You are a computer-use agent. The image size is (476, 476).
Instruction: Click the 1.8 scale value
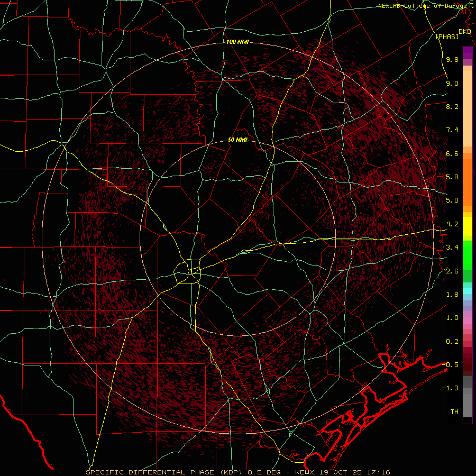tap(452, 295)
